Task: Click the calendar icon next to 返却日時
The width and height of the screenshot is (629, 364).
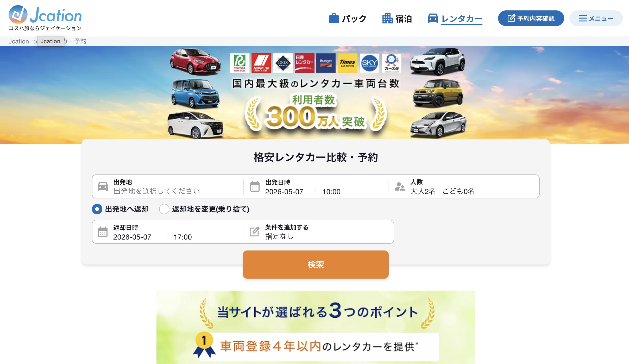Action: point(103,232)
